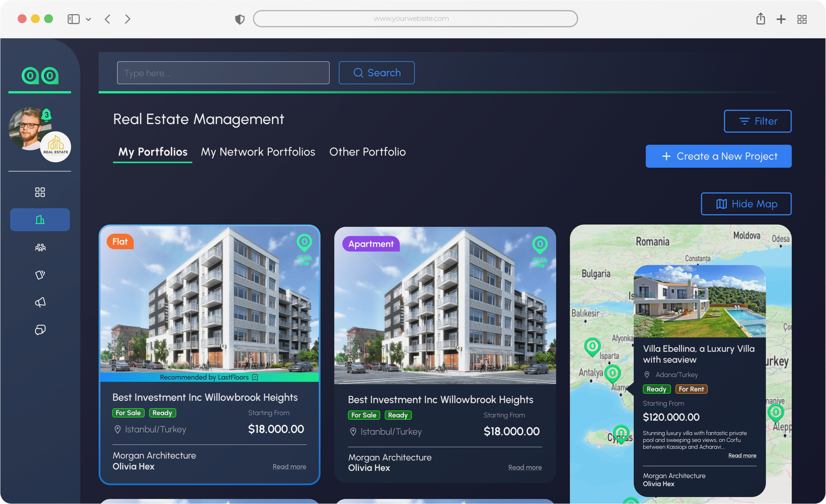Click the Apartment property card image
The width and height of the screenshot is (826, 504).
(x=445, y=305)
